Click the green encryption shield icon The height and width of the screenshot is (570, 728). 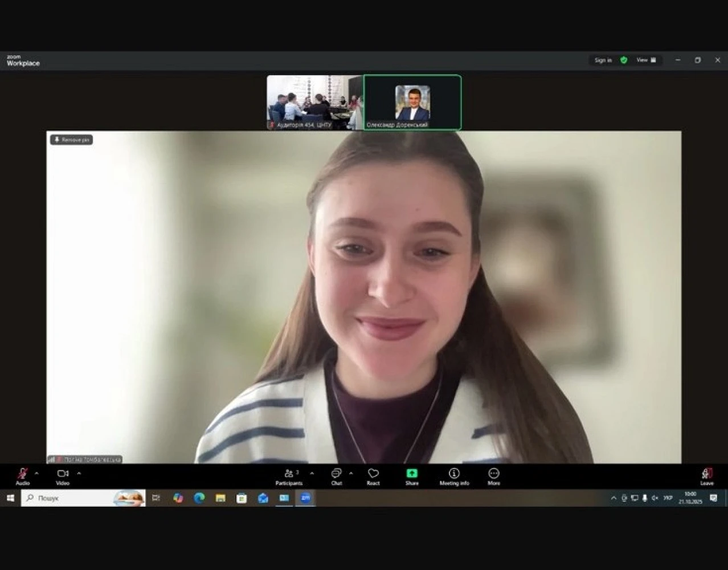(624, 60)
